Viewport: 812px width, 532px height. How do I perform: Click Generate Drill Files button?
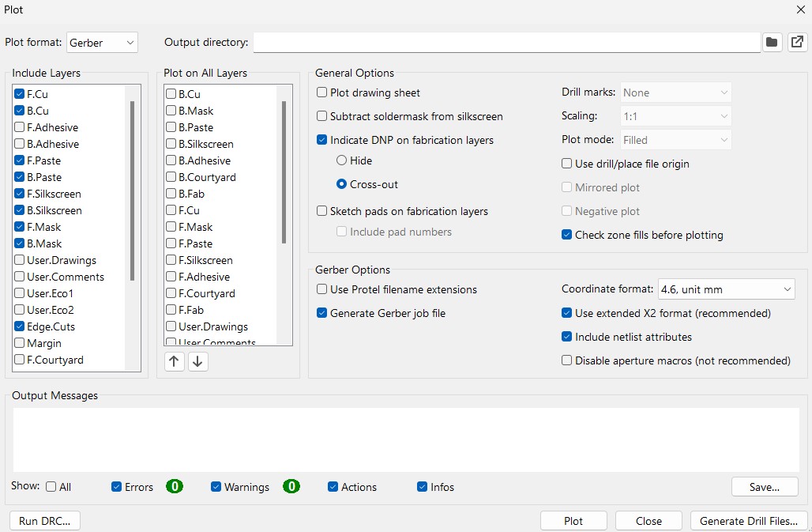coord(749,521)
